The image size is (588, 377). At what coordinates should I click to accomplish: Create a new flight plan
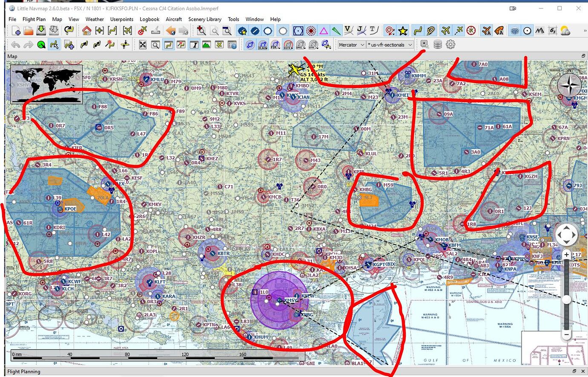pyautogui.click(x=16, y=31)
